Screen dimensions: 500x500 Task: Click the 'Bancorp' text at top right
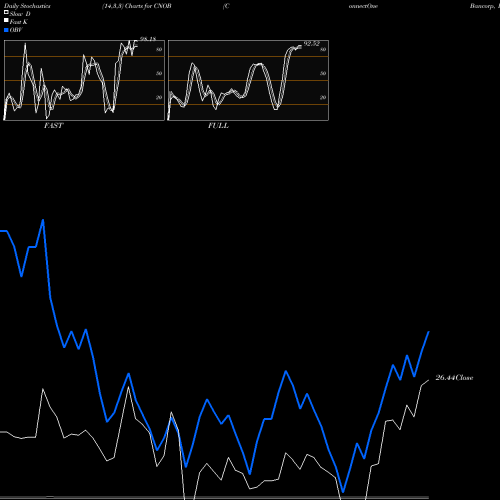(482, 6)
